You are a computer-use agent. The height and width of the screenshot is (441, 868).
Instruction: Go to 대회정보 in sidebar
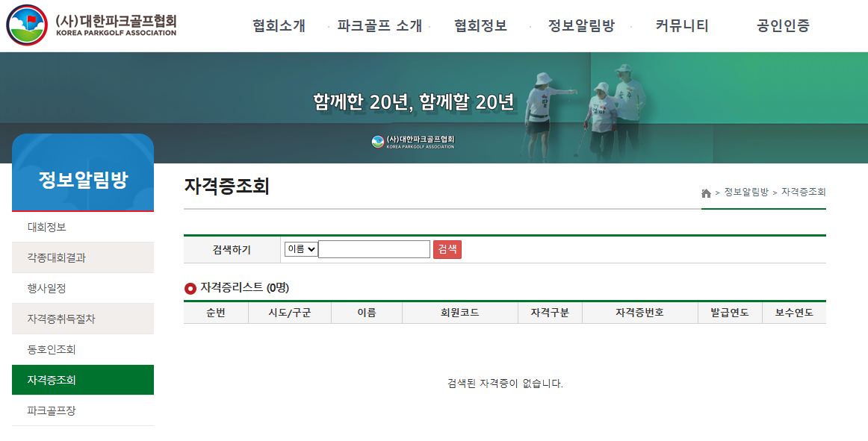coord(46,227)
